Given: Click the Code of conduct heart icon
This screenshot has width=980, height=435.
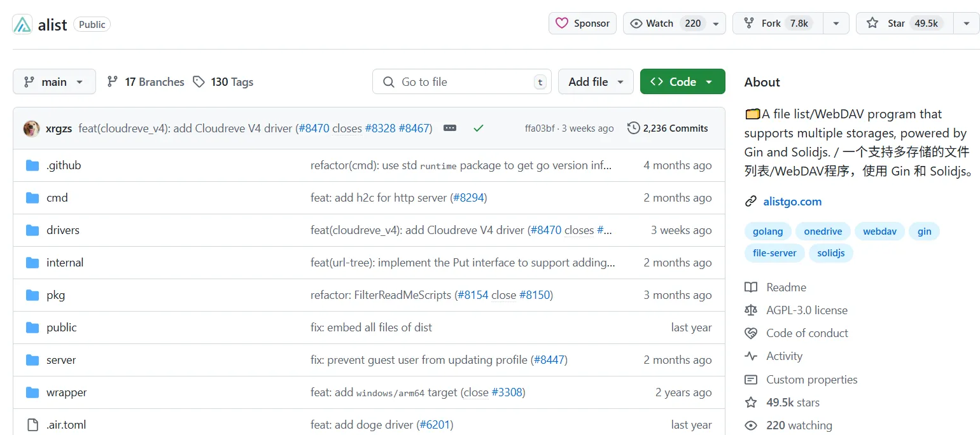Looking at the screenshot, I should click(x=751, y=333).
